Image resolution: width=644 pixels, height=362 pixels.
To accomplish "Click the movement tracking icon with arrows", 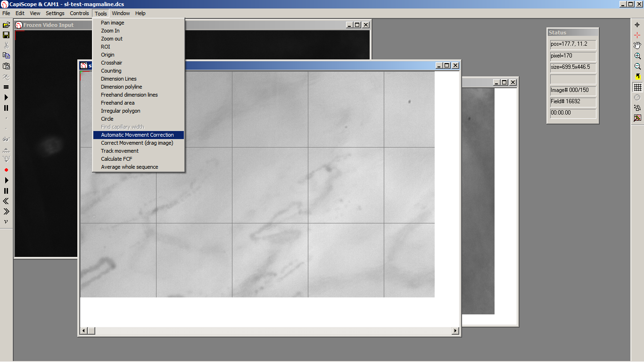I will [637, 107].
